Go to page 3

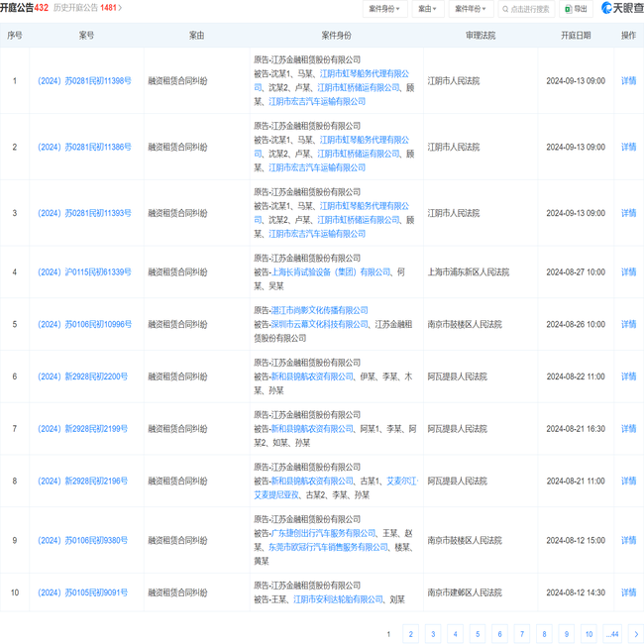coord(433,634)
